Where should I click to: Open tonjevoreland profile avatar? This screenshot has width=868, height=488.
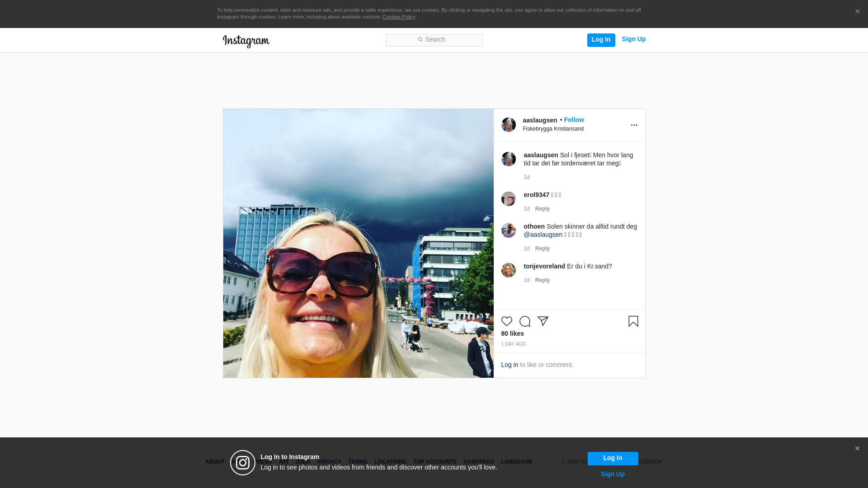(x=508, y=270)
